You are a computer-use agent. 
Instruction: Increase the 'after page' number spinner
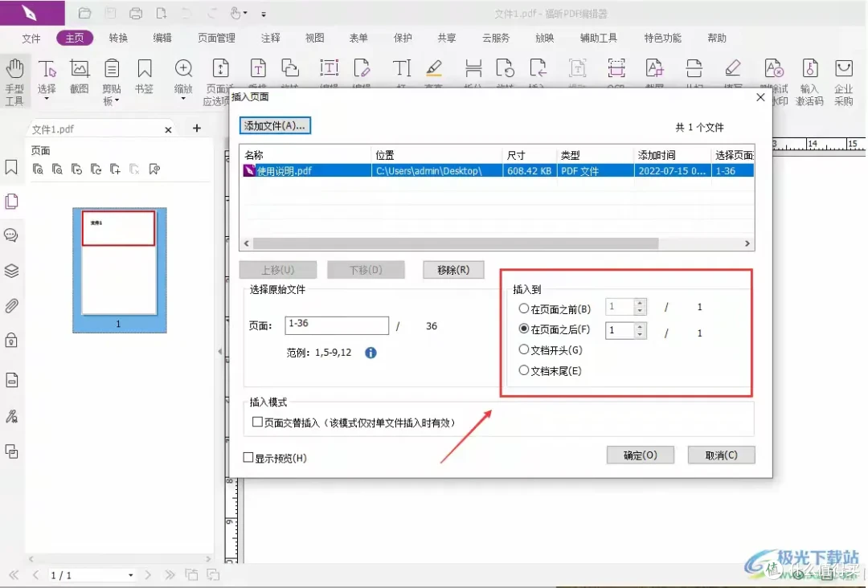point(640,326)
